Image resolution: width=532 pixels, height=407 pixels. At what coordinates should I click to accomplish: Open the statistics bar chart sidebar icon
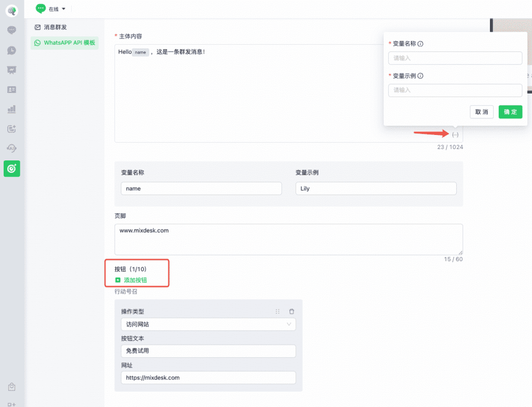click(x=11, y=109)
